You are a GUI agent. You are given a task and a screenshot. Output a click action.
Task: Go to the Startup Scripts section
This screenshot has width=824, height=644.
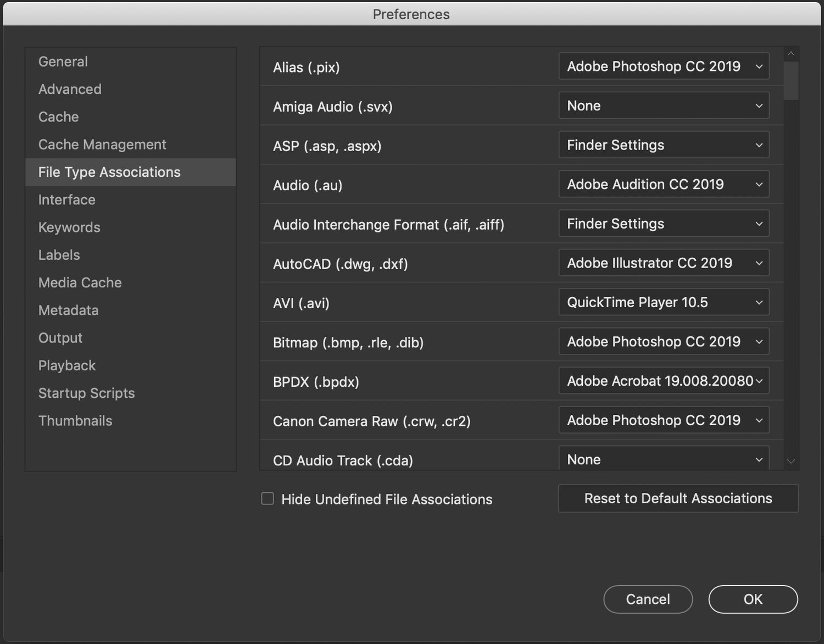pos(86,393)
